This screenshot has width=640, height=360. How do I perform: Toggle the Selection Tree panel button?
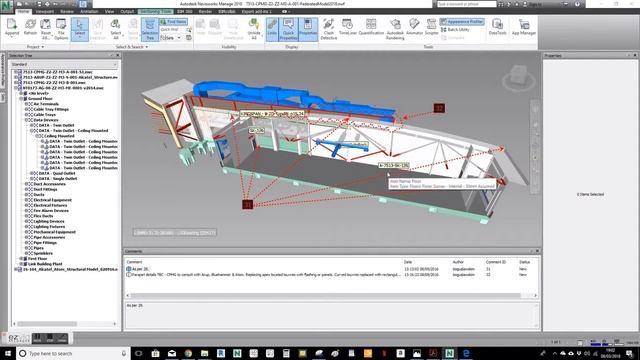(x=150, y=29)
